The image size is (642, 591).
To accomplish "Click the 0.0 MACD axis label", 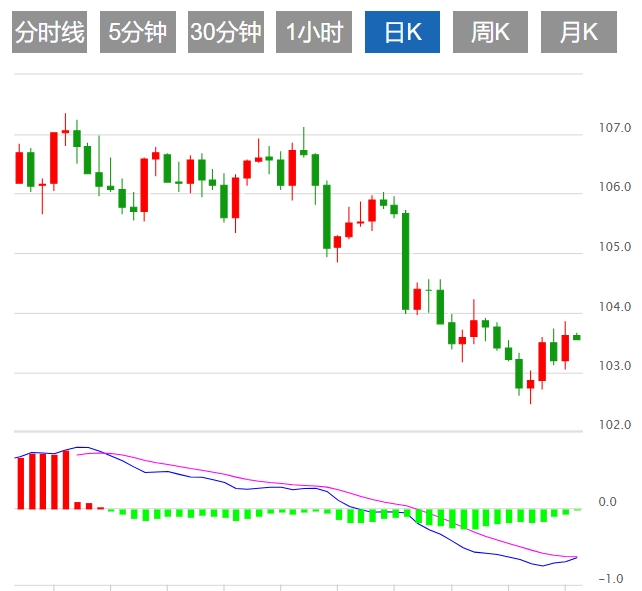I will pyautogui.click(x=607, y=502).
